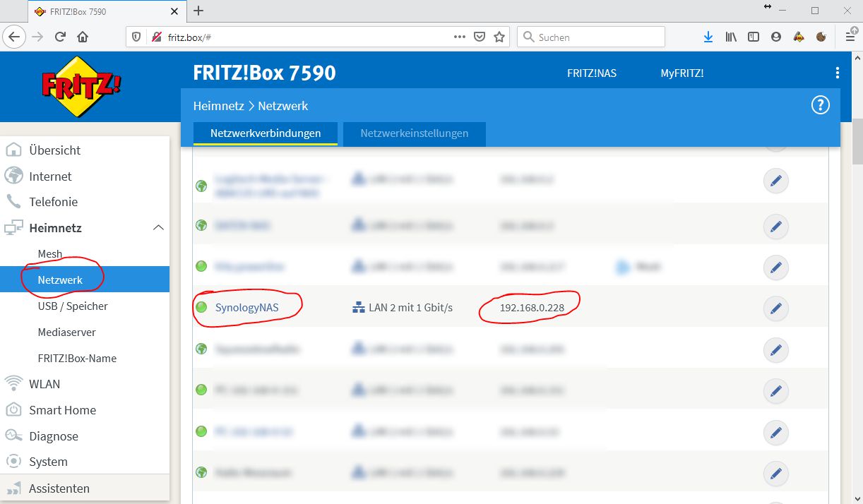
Task: Open the tracking protection shield icon
Action: click(137, 37)
